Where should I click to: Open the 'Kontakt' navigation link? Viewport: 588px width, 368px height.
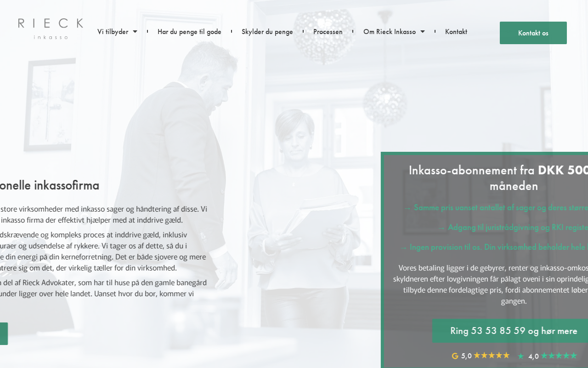456,32
